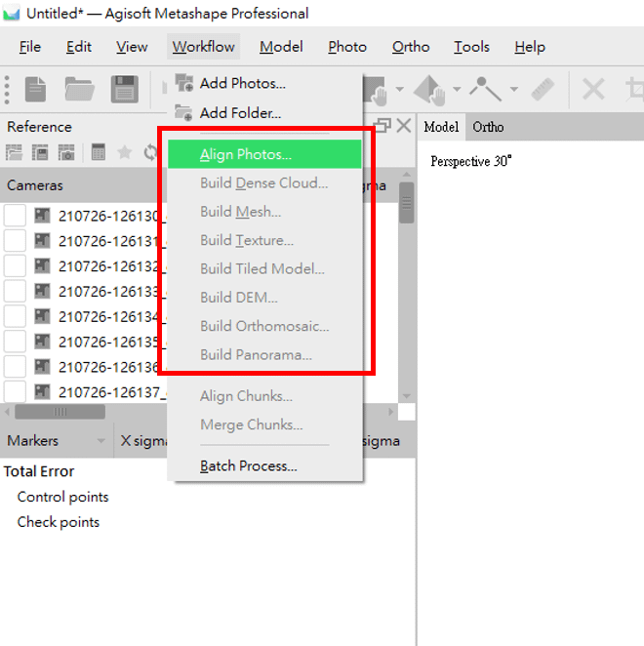Click the horizontal scrollbar under Cameras list

pos(60,412)
